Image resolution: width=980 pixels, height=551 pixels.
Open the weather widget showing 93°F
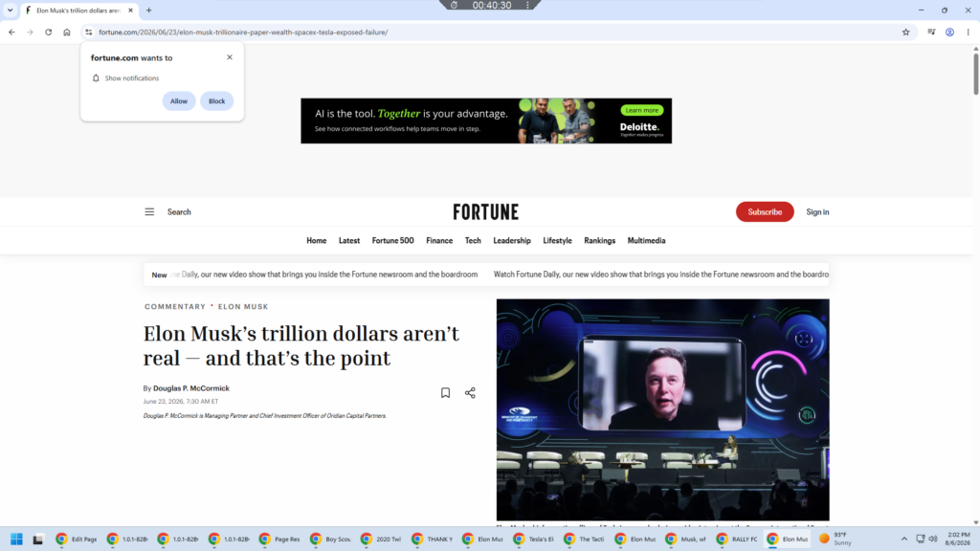click(x=835, y=539)
